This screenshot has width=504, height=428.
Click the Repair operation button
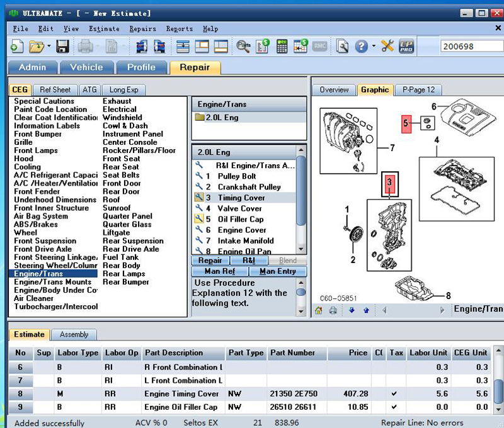coord(210,261)
